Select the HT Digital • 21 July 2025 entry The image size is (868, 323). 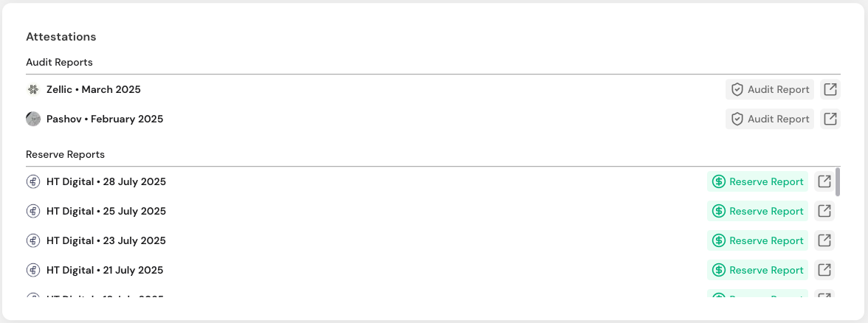pyautogui.click(x=105, y=270)
